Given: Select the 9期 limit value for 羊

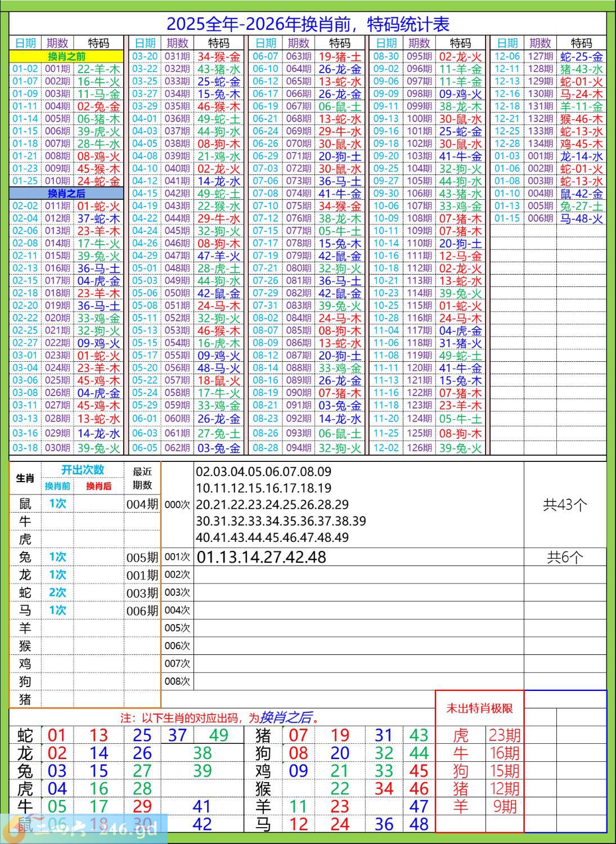Looking at the screenshot, I should [504, 806].
